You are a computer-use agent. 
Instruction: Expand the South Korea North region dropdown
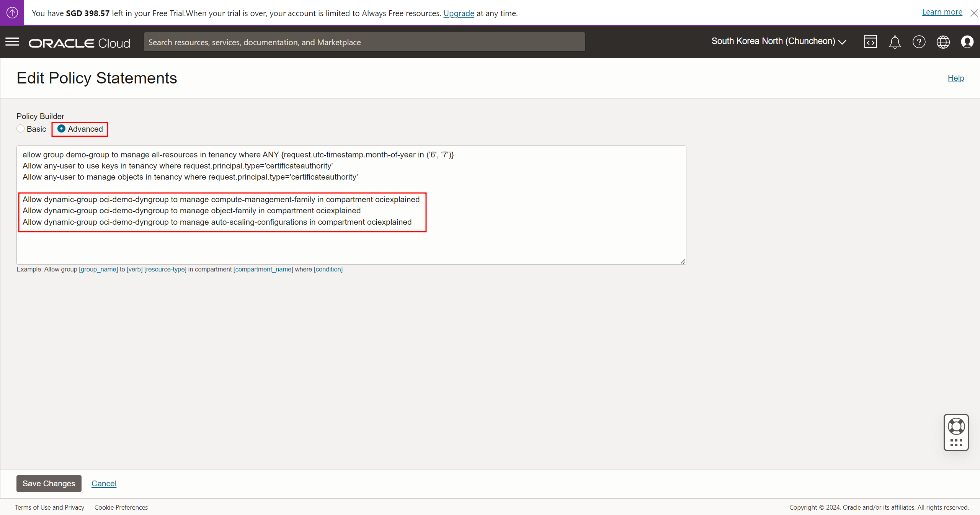778,41
